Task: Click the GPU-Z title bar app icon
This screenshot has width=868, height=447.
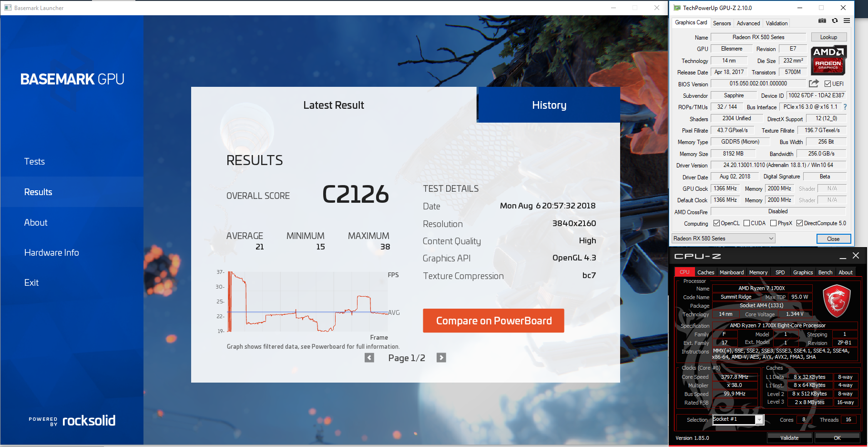Action: coord(677,8)
